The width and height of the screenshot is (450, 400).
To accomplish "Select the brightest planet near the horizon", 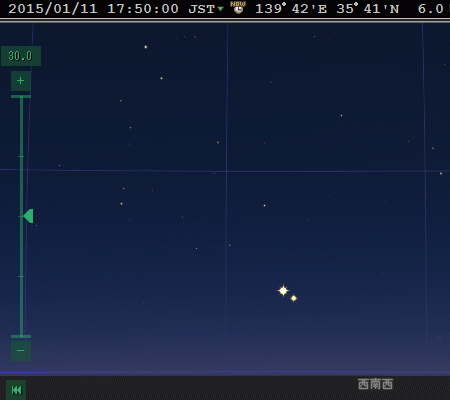I will 283,291.
